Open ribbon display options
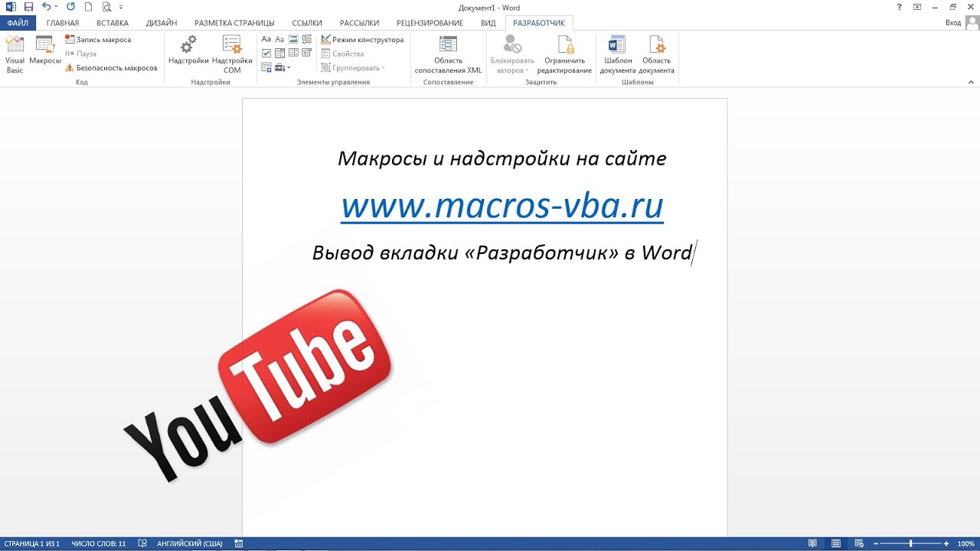 [917, 7]
